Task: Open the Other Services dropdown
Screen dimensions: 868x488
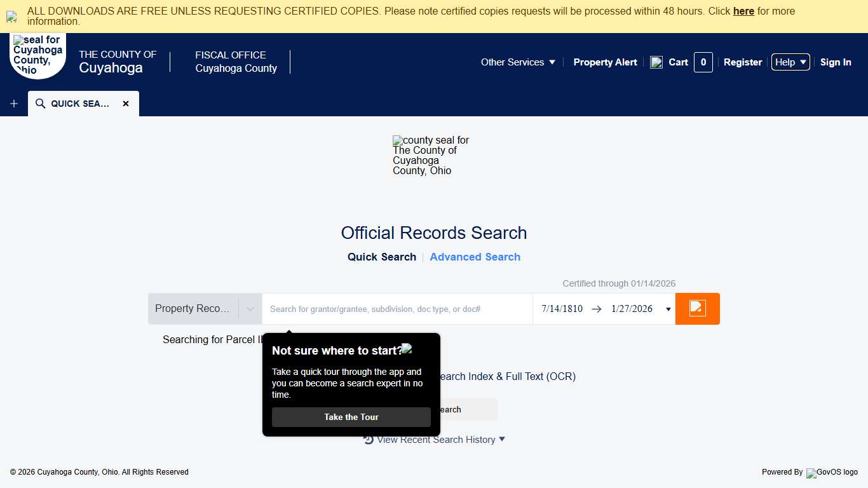Action: tap(517, 62)
